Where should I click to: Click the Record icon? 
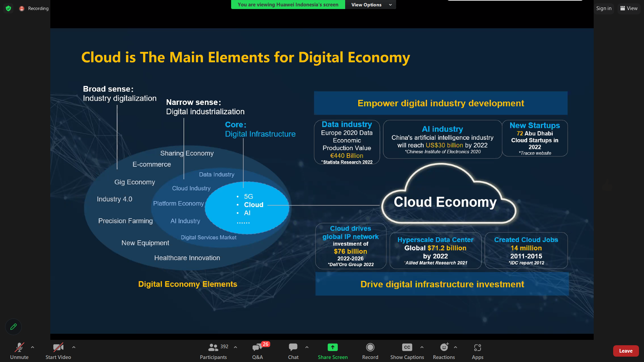coord(370,347)
